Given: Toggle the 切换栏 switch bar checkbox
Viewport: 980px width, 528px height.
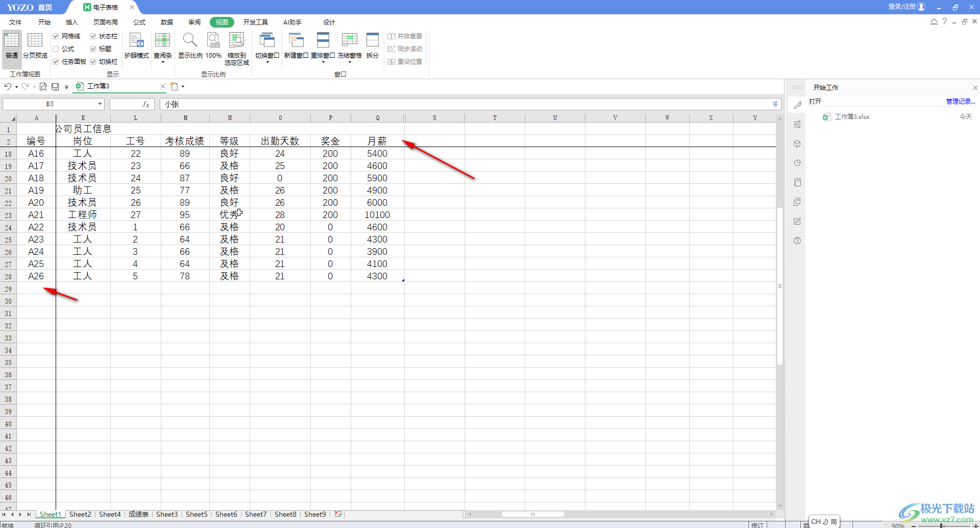Looking at the screenshot, I should pos(93,62).
